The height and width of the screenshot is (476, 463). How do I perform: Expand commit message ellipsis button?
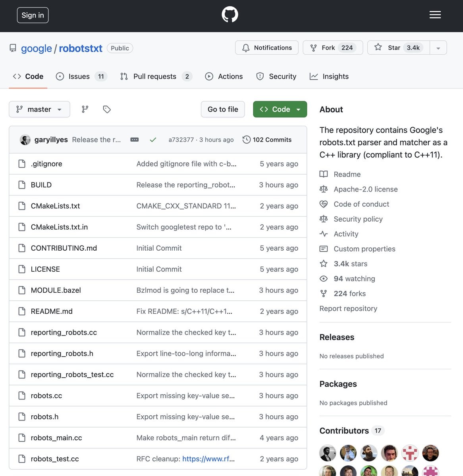135,140
